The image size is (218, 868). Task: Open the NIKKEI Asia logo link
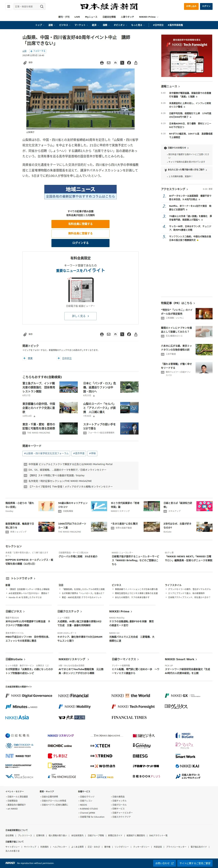[17, 717]
